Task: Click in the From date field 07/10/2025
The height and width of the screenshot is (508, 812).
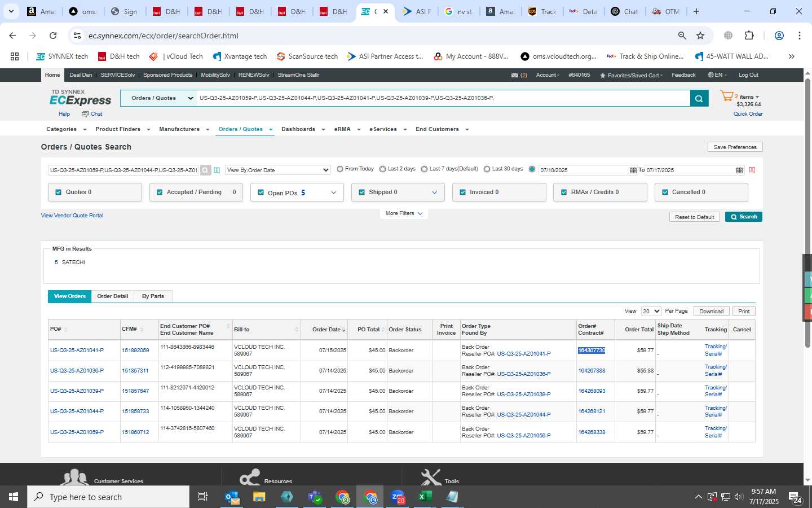Action: pos(584,170)
